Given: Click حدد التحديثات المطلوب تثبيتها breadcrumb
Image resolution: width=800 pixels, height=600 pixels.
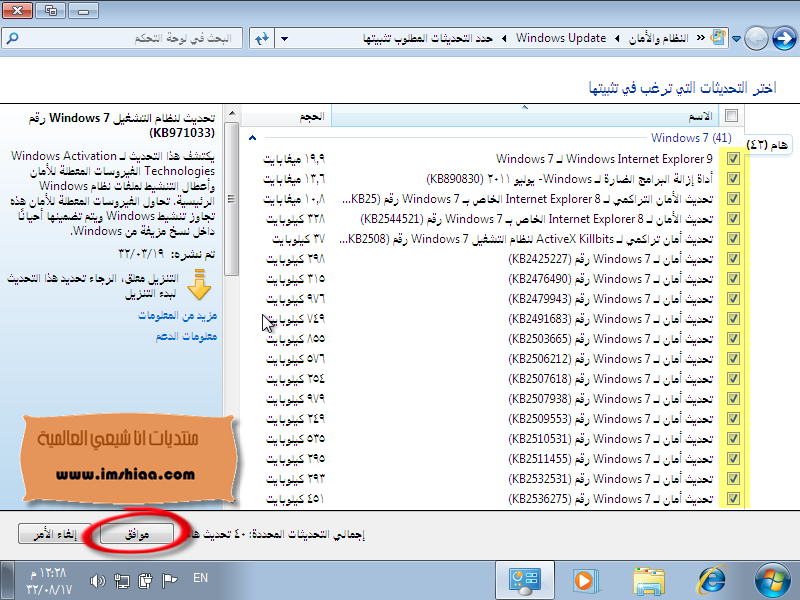Looking at the screenshot, I should tap(428, 38).
